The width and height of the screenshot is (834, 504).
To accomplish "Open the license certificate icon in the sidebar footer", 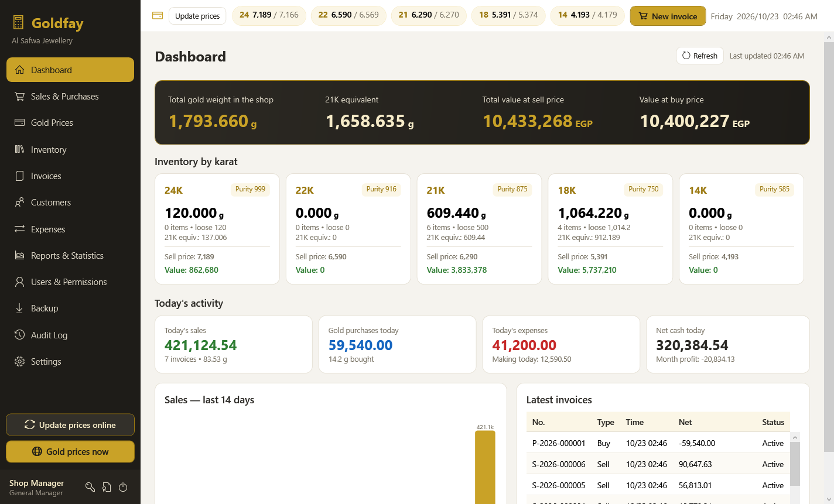I will coord(107,487).
